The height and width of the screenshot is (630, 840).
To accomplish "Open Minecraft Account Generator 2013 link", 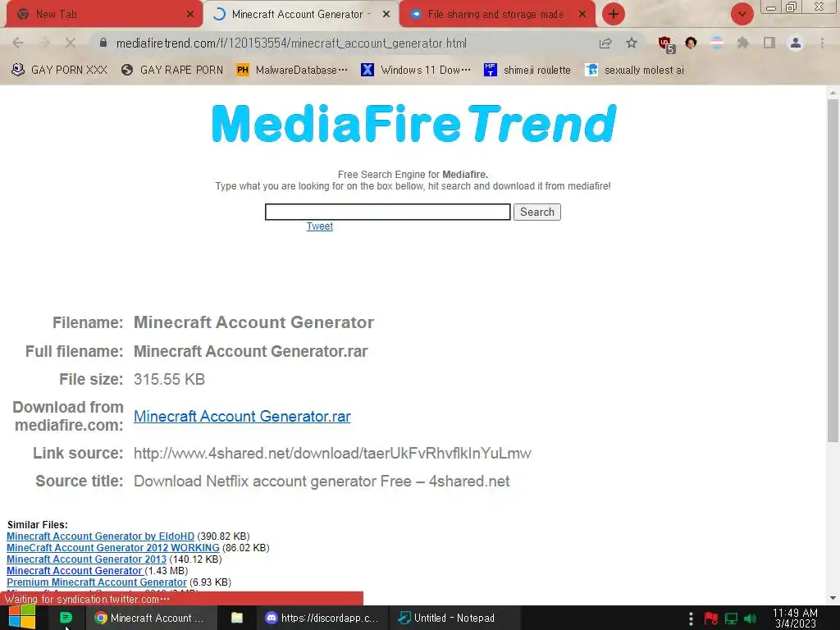I will coord(86,559).
